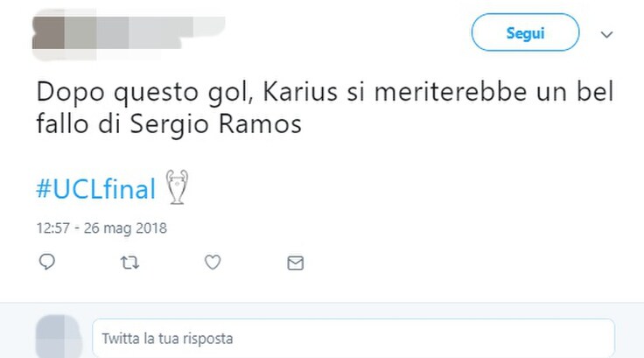The width and height of the screenshot is (644, 358).
Task: Retweet this post using the arrows icon
Action: (129, 263)
